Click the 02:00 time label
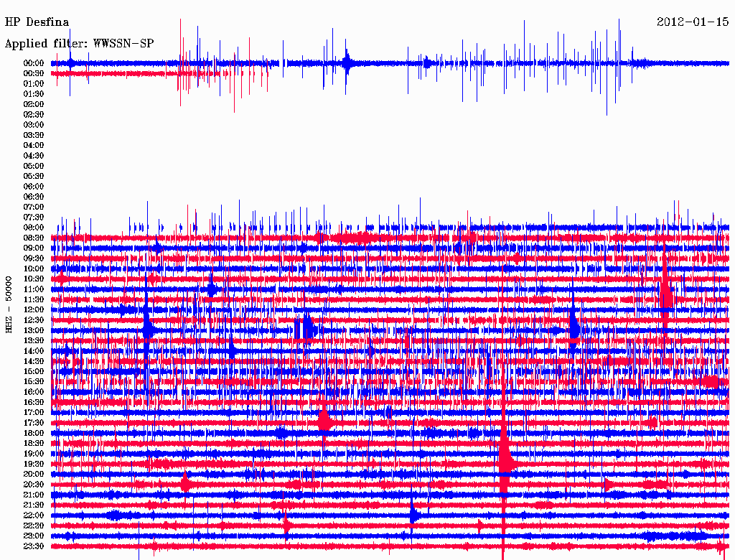Screen dimensions: 735x560 pos(34,104)
